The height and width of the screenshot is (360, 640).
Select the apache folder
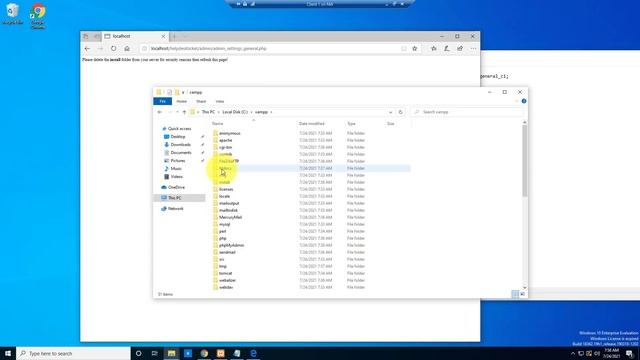tap(225, 140)
